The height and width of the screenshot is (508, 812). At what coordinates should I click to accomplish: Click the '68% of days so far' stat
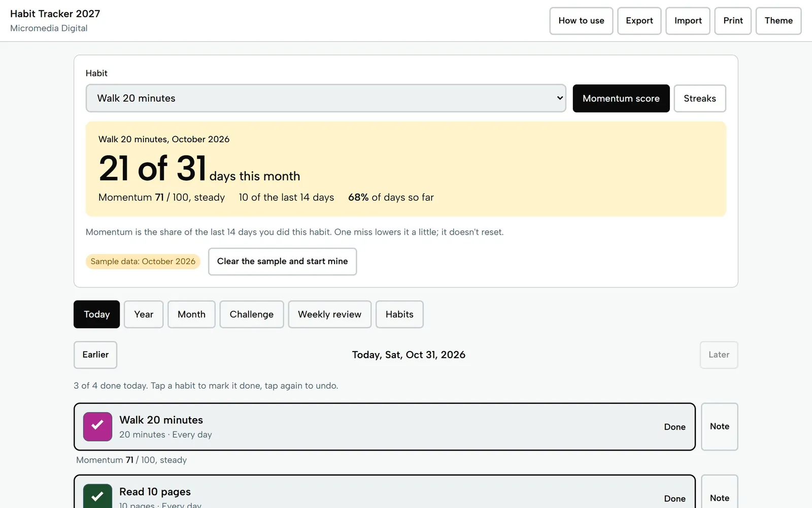(x=391, y=197)
